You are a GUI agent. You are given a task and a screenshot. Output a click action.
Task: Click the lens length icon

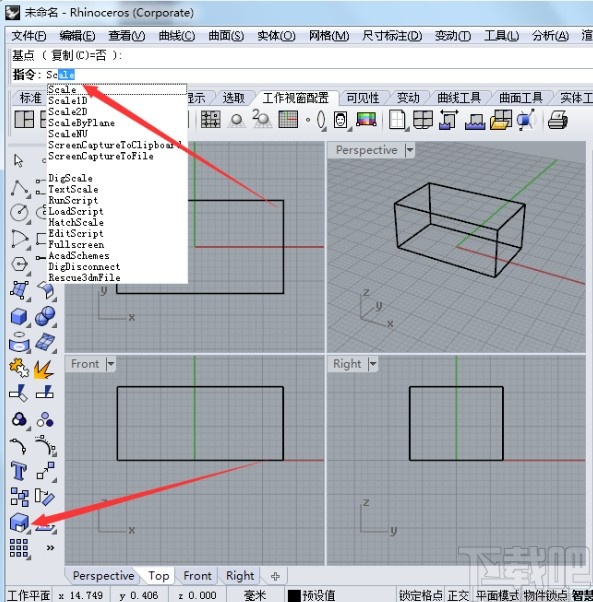[x=321, y=120]
